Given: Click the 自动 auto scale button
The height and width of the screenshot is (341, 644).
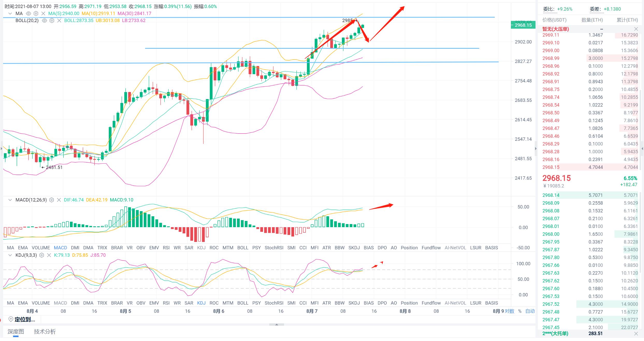Looking at the screenshot, I should [x=530, y=311].
